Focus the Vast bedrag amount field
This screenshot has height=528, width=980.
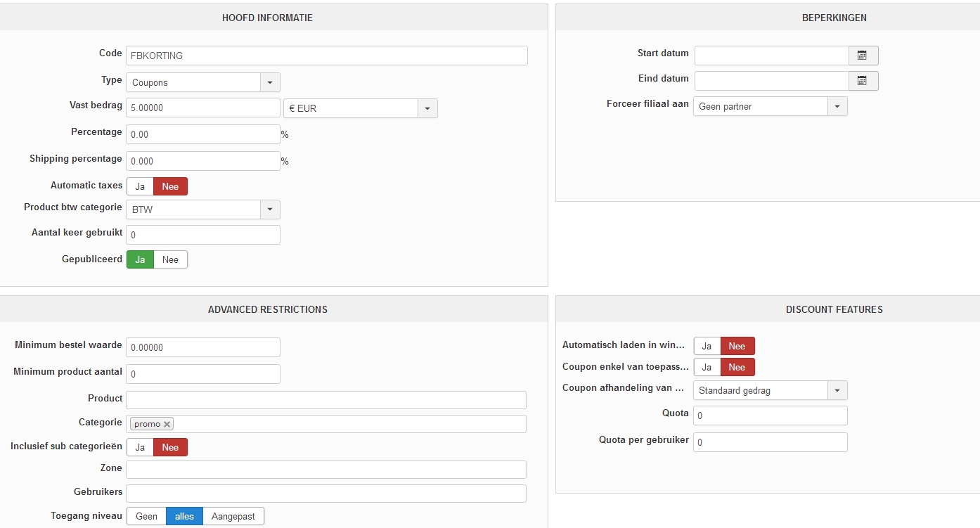202,108
